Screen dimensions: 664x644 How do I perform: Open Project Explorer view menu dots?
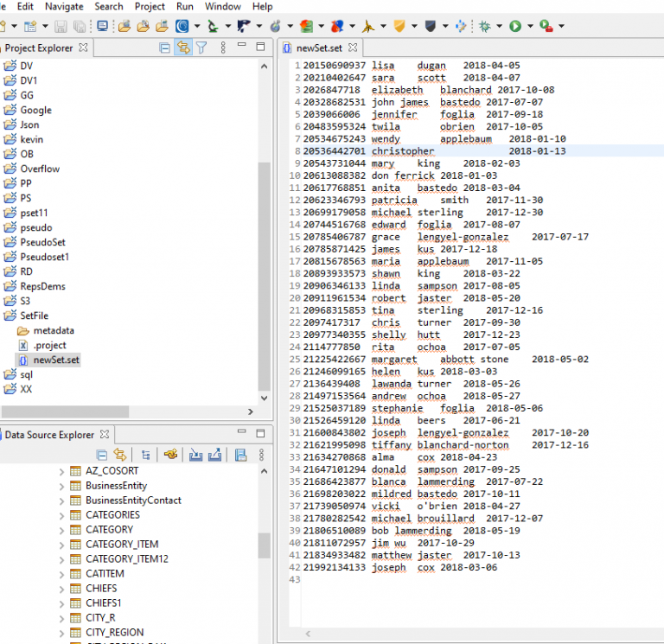(x=223, y=48)
